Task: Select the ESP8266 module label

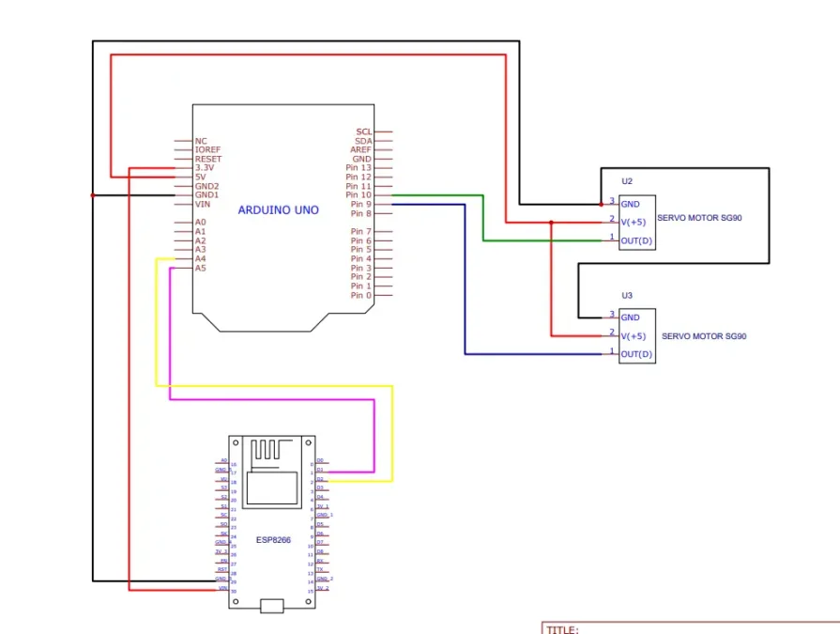Action: [273, 540]
